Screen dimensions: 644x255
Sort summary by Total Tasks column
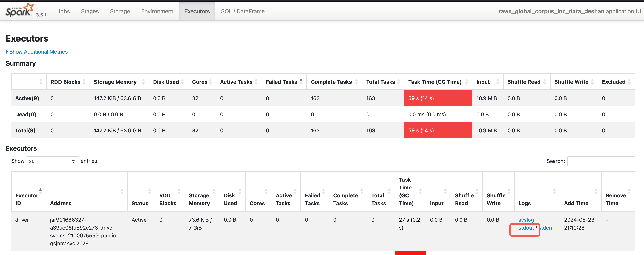[x=383, y=82]
